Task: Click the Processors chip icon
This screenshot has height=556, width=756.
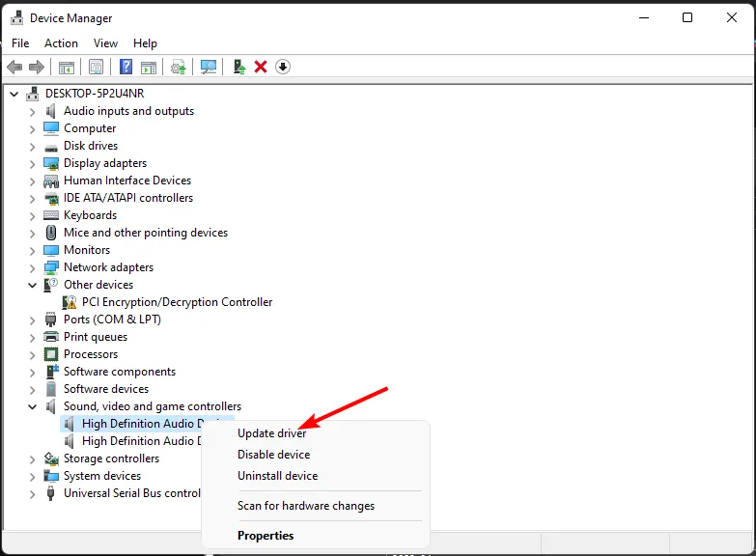Action: [51, 354]
